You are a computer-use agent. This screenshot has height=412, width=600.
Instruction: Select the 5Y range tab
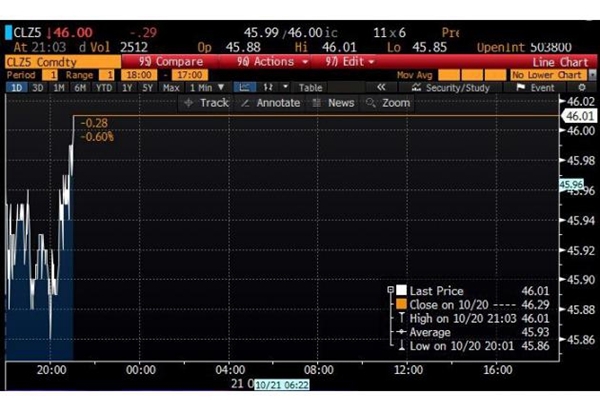coord(147,88)
